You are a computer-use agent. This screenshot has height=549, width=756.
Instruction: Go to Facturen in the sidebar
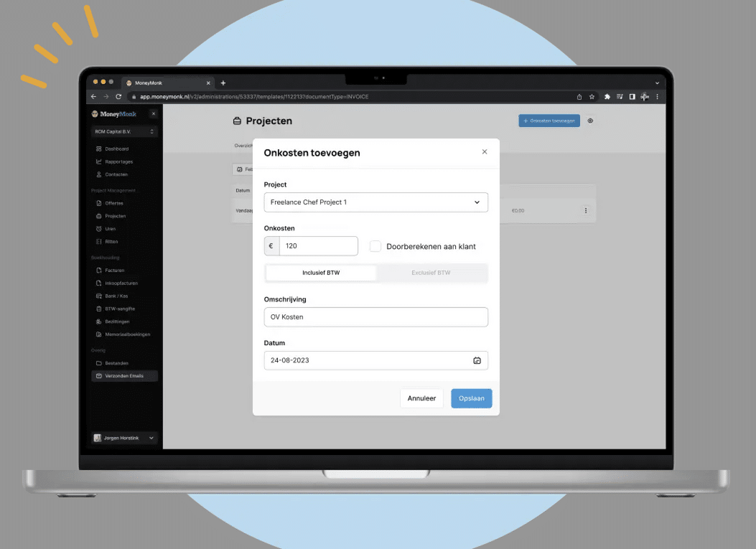(114, 271)
